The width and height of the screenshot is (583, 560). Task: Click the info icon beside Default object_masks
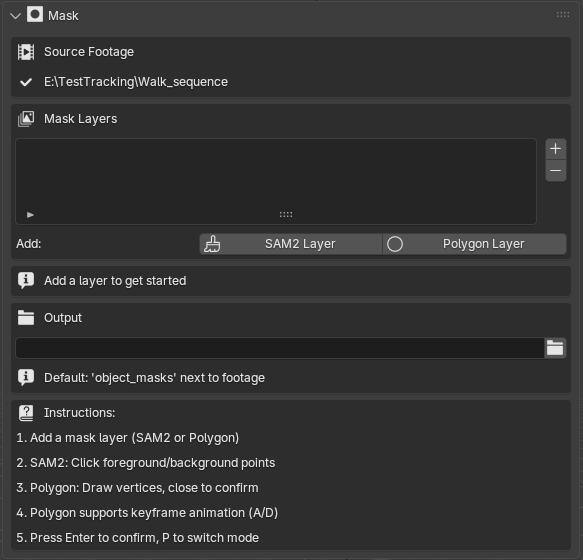(26, 378)
